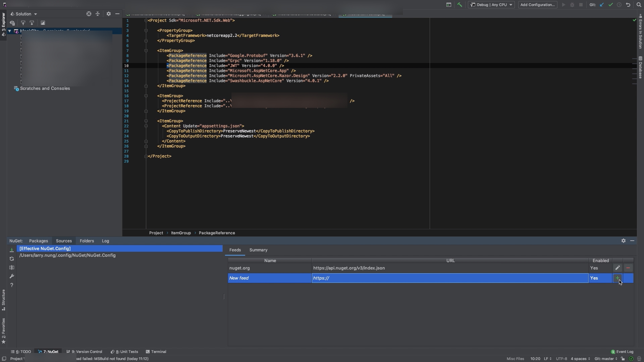Open the run widget window icon in top toolbar

coord(448,5)
